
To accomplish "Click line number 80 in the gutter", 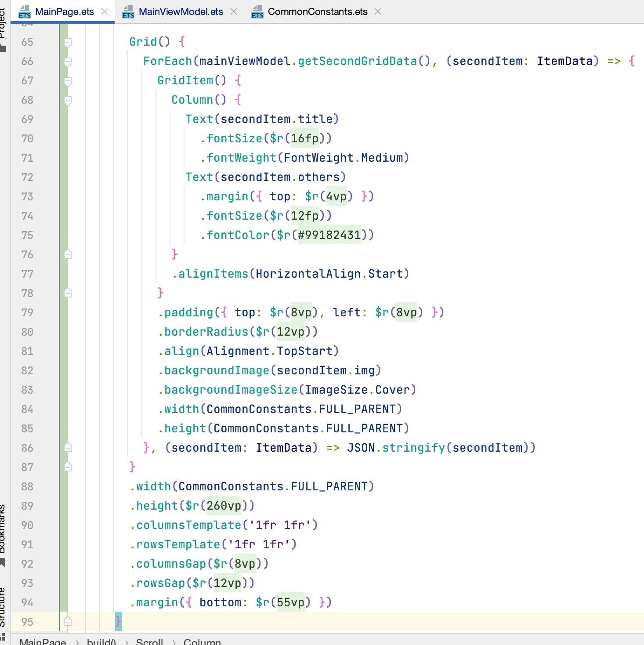I will coord(27,332).
